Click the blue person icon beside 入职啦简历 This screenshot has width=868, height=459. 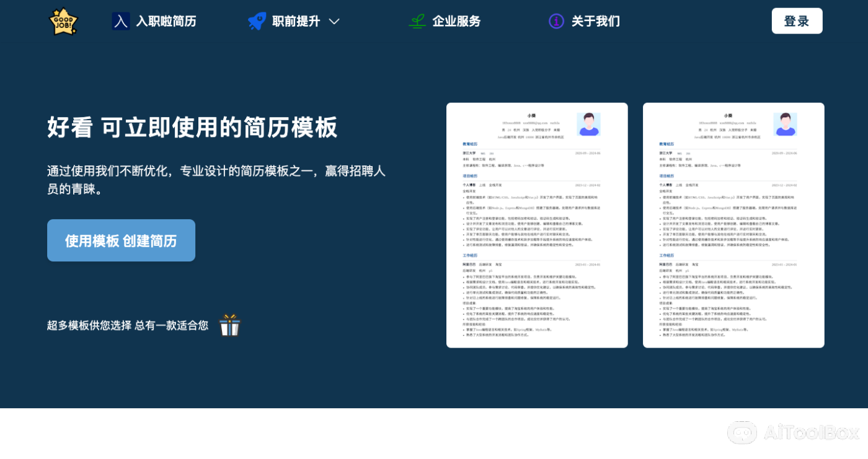point(120,20)
